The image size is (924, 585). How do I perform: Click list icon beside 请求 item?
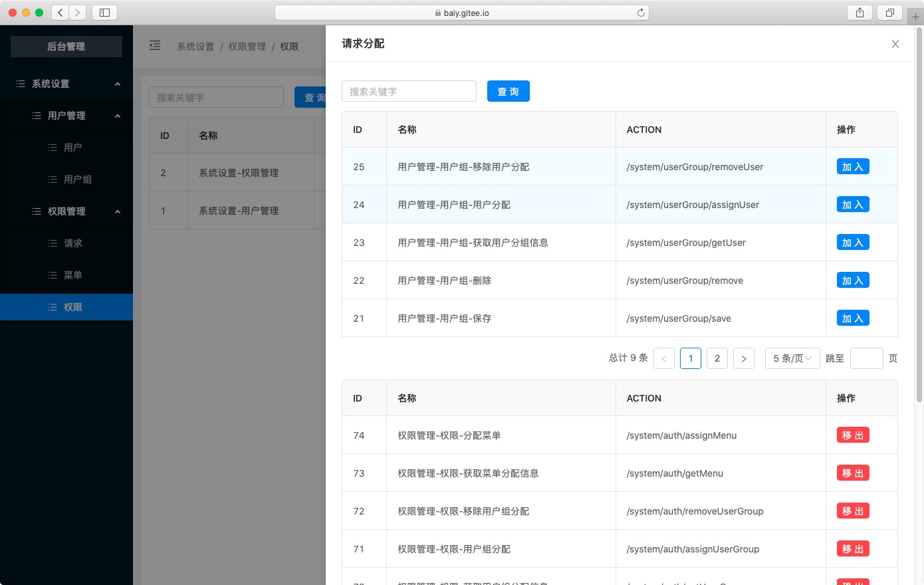(x=53, y=243)
